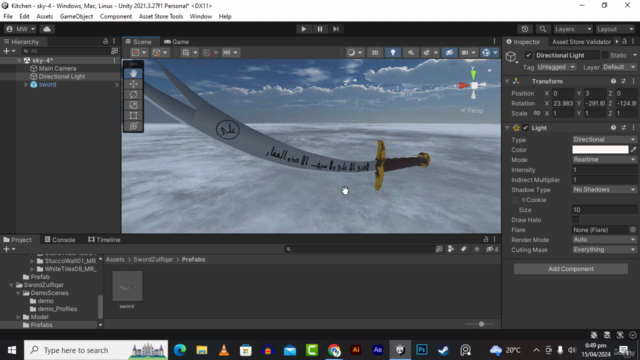
Task: Open the Layer Default dropdown
Action: 619,67
